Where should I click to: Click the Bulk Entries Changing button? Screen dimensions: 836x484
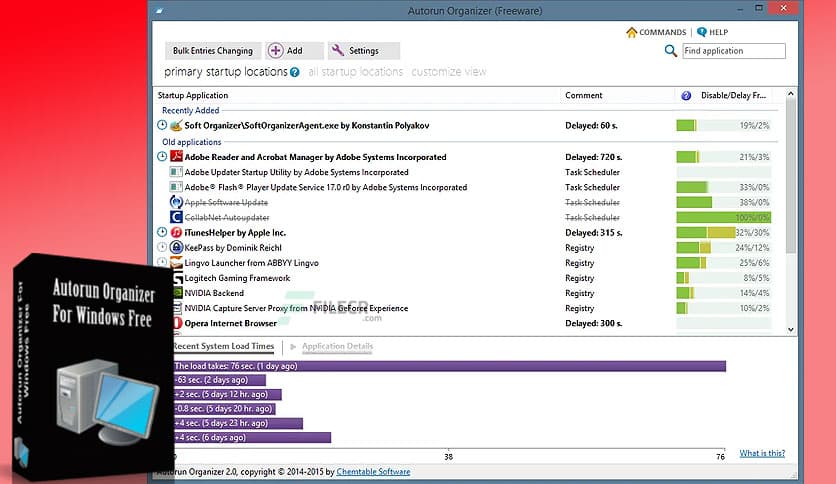[x=213, y=51]
